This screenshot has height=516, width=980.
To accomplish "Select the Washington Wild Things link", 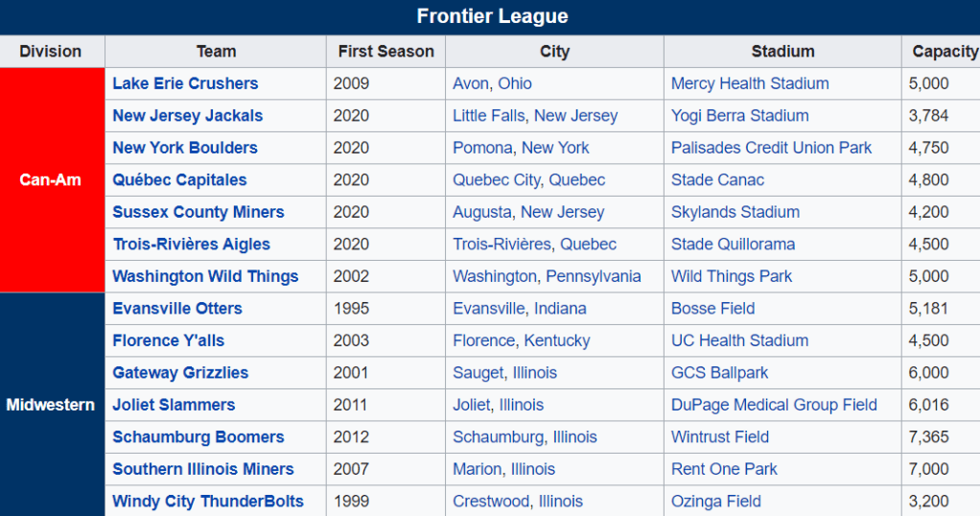I will [x=205, y=276].
